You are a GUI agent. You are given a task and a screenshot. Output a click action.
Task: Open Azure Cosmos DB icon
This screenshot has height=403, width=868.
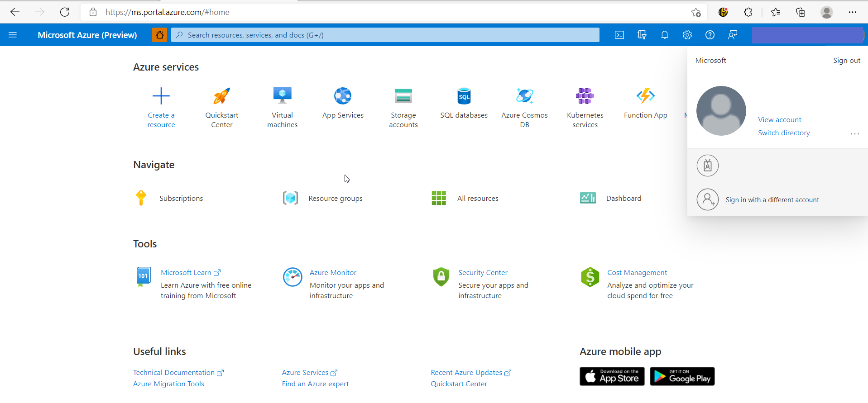pos(525,96)
